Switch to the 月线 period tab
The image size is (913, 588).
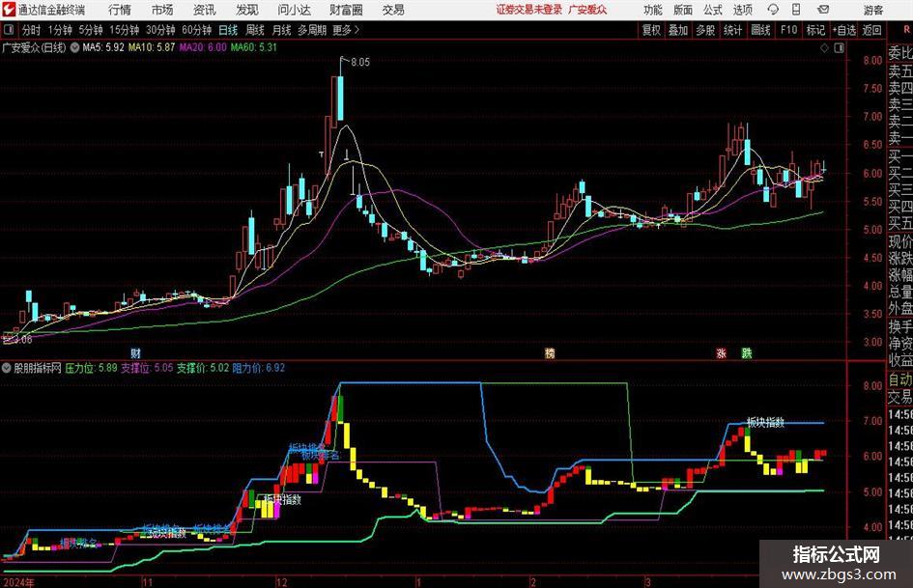pyautogui.click(x=281, y=30)
